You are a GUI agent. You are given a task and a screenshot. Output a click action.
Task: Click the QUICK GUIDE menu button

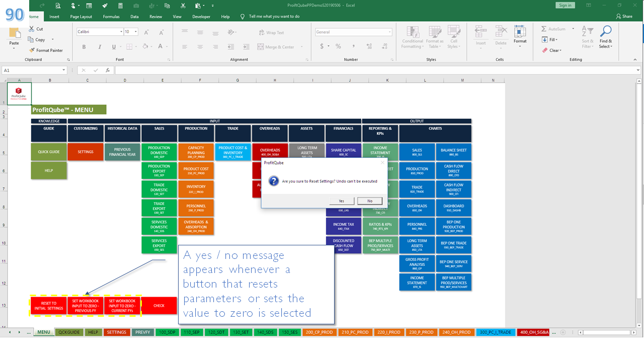49,152
